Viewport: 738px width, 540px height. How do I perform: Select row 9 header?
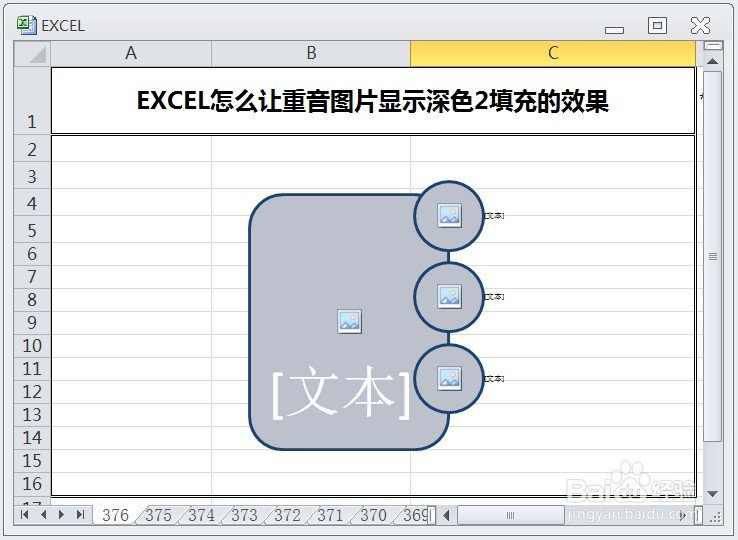(x=32, y=323)
